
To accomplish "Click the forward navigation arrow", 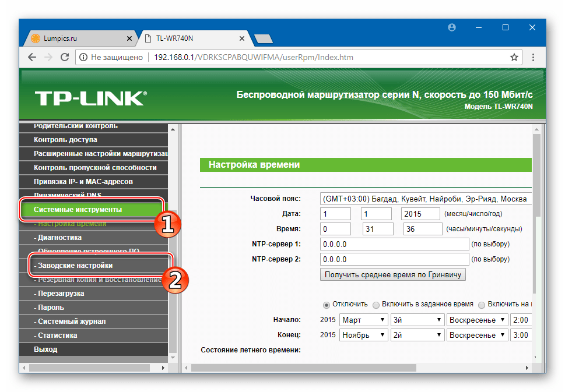I will click(x=48, y=57).
